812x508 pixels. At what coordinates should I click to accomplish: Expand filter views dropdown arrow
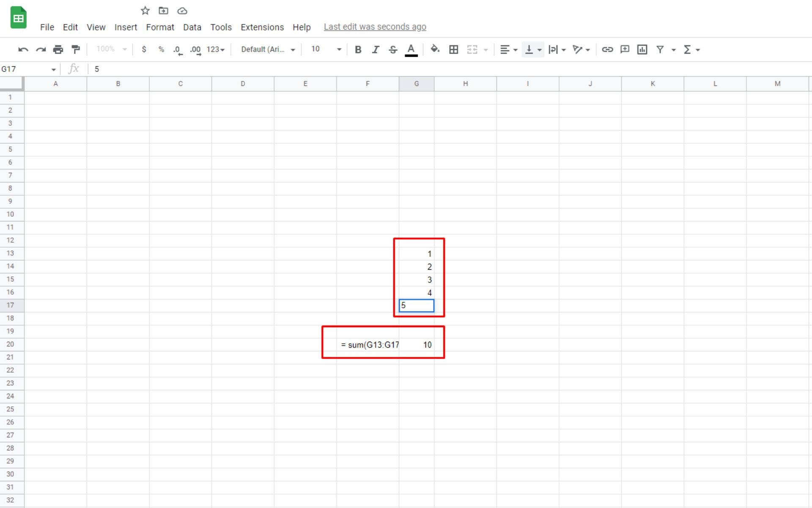tap(674, 50)
